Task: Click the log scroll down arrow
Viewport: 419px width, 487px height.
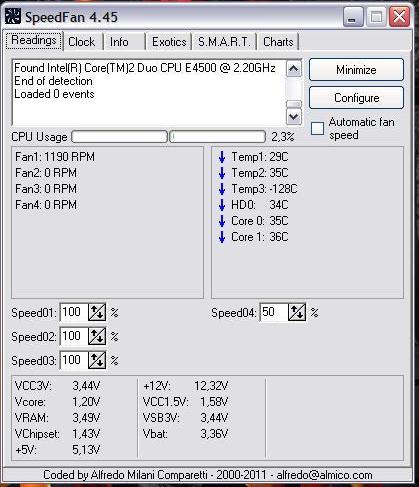Action: click(x=294, y=117)
